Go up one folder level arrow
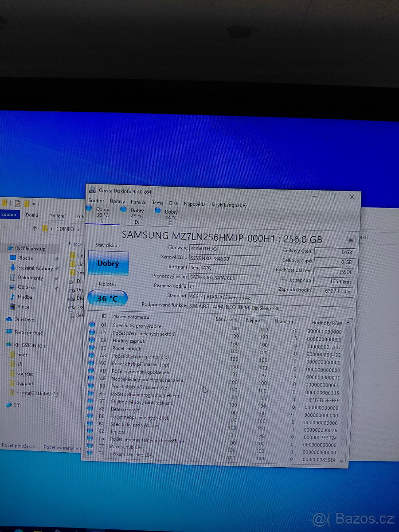This screenshot has width=399, height=532. click(x=35, y=229)
